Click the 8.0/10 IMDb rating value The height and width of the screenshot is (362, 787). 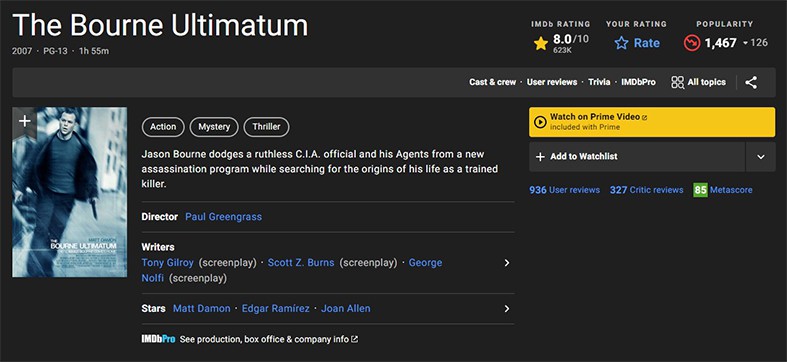[x=571, y=39]
